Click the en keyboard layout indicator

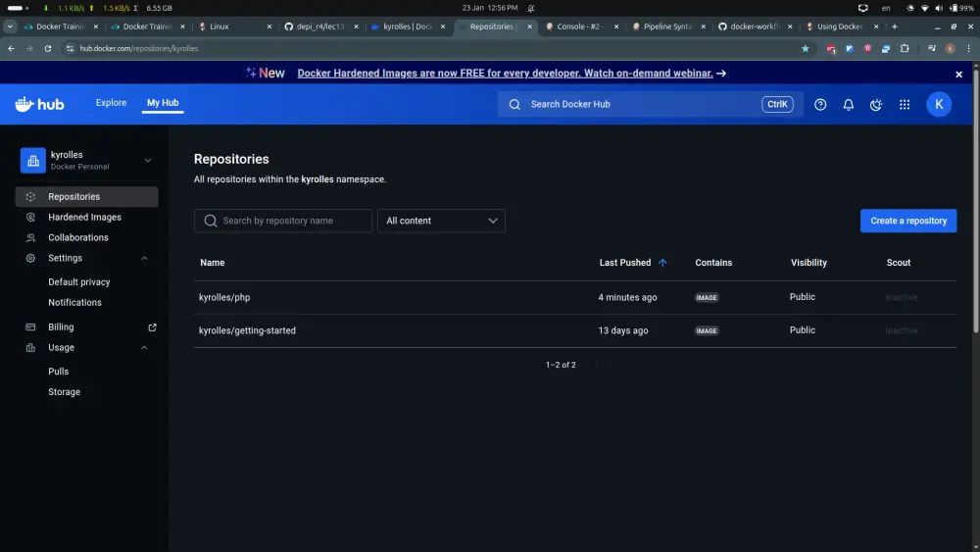886,8
